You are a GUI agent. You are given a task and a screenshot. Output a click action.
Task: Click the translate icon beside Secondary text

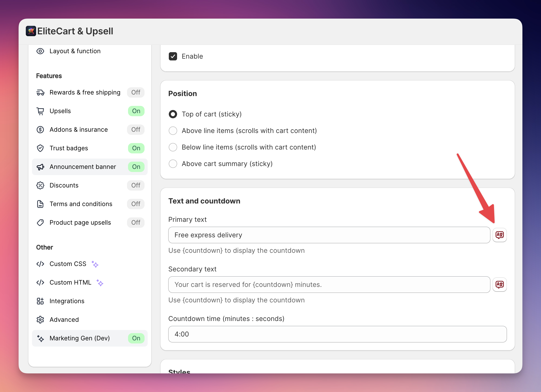point(499,285)
